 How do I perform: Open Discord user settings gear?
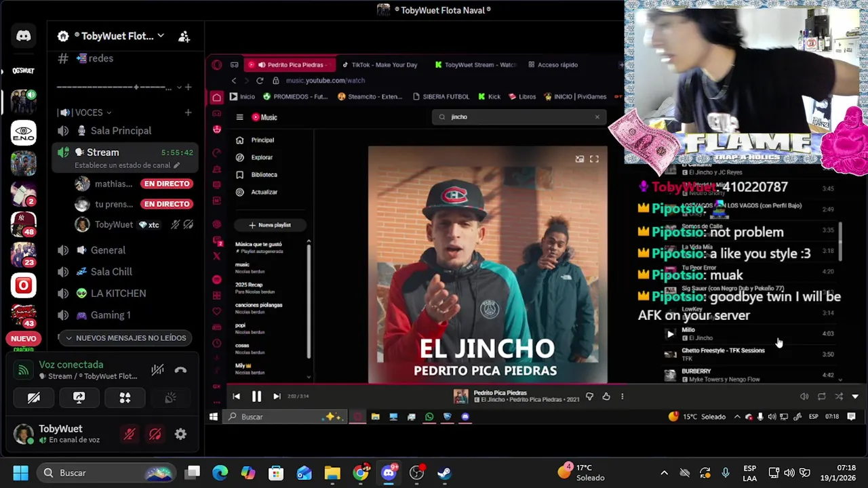point(180,434)
